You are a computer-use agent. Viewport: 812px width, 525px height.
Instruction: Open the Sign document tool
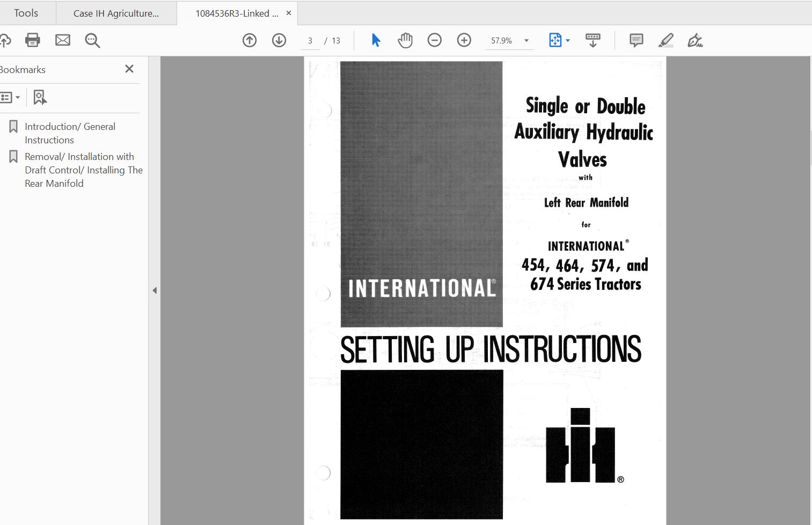696,40
